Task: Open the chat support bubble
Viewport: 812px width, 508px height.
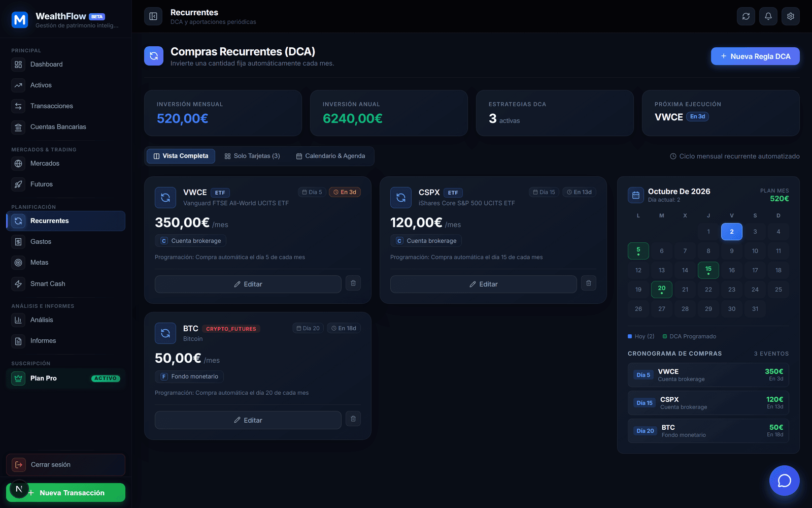Action: click(x=785, y=481)
